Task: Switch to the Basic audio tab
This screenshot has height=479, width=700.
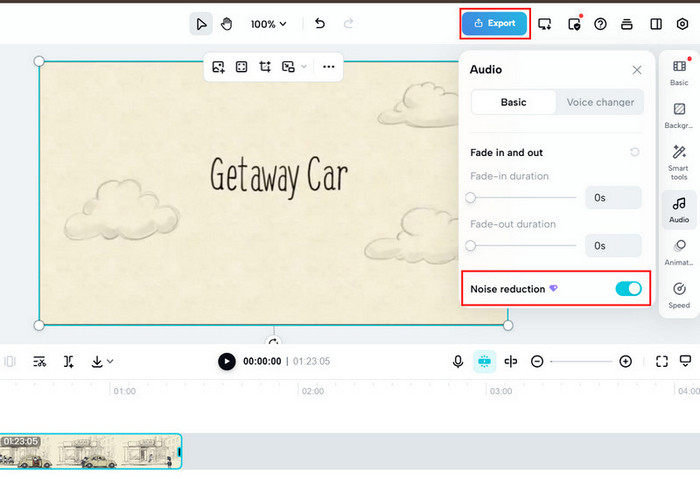Action: pos(513,102)
